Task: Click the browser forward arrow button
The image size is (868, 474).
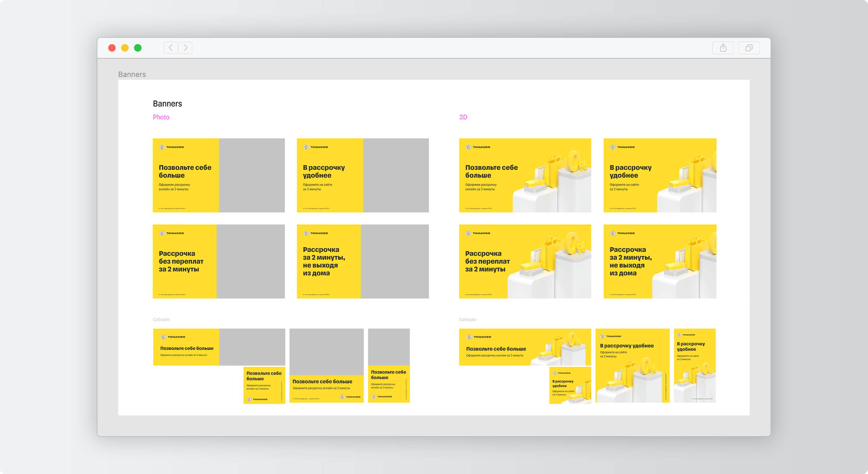Action: (x=185, y=48)
